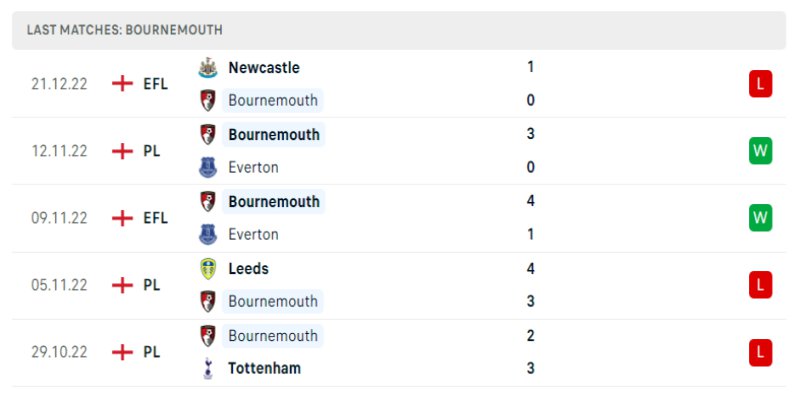Click the green W badge for 12.11.22 match

pyautogui.click(x=760, y=151)
